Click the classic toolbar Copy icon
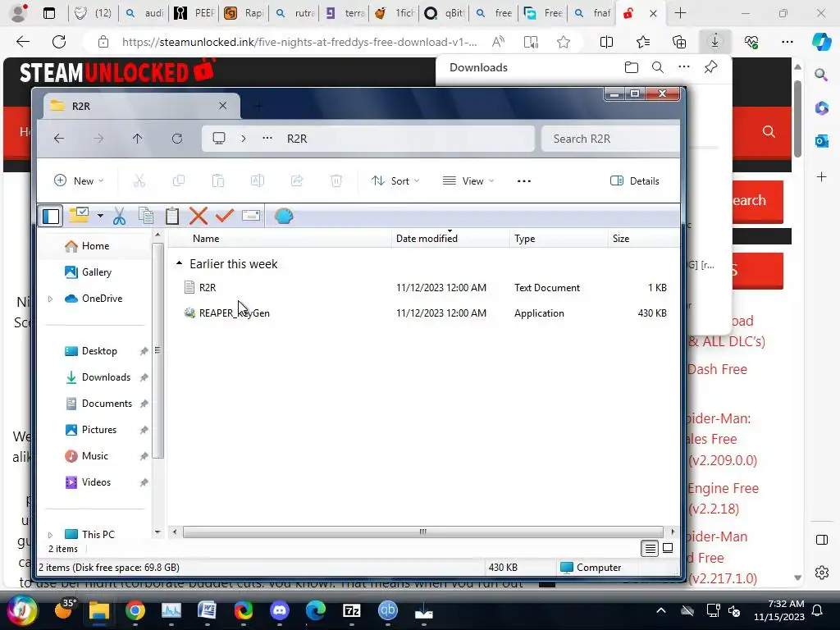840x630 pixels. coord(146,216)
